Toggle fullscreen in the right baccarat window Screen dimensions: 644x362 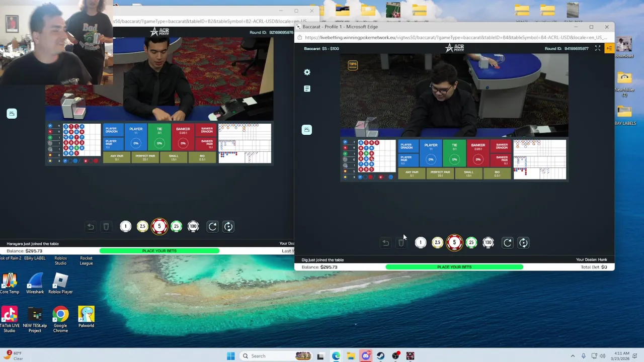[x=598, y=48]
